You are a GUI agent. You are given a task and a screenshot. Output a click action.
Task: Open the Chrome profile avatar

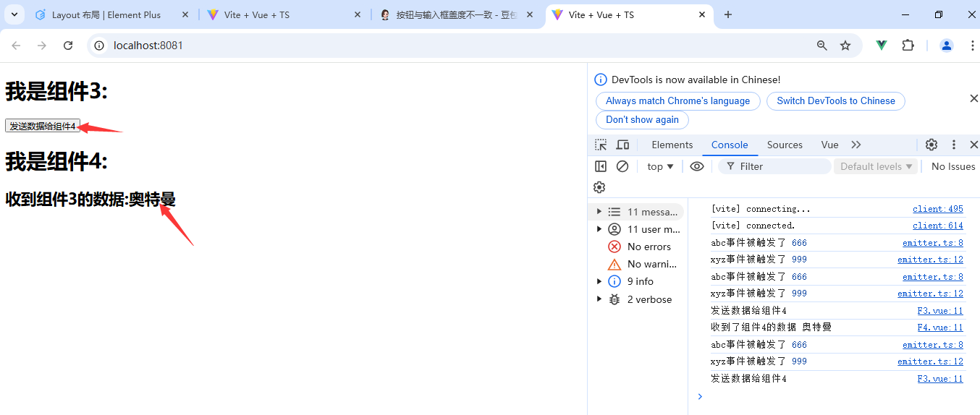pyautogui.click(x=946, y=46)
